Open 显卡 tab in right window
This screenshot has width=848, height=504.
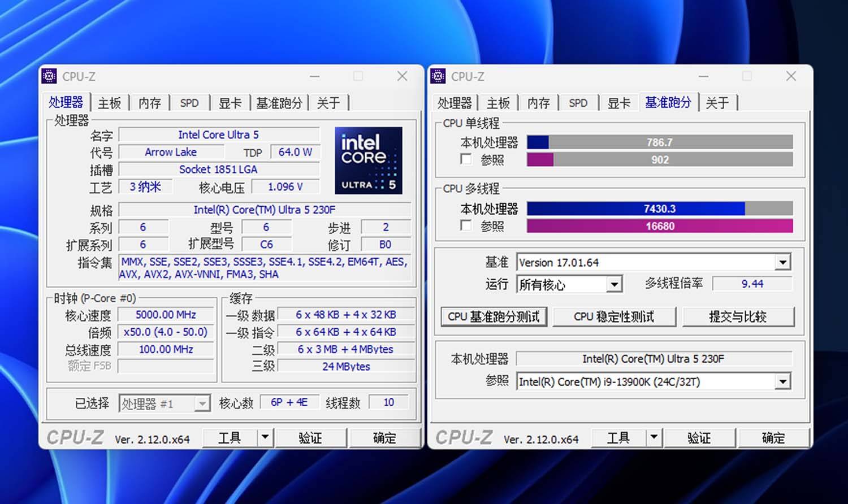click(x=619, y=103)
